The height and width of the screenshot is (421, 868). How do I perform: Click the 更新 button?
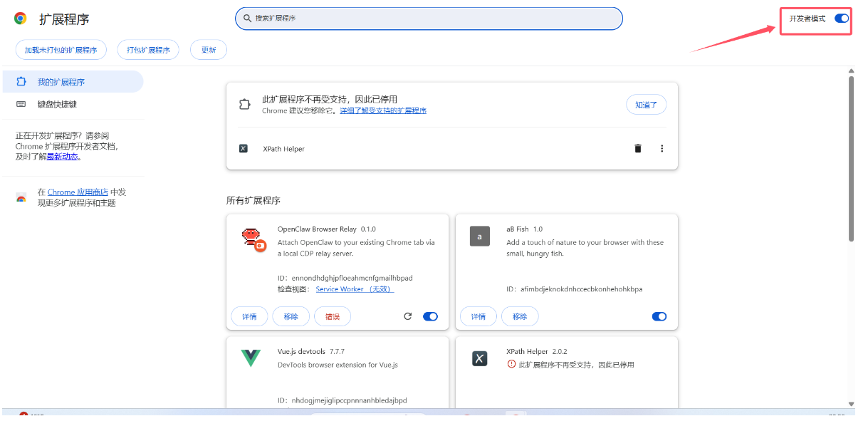click(x=209, y=50)
